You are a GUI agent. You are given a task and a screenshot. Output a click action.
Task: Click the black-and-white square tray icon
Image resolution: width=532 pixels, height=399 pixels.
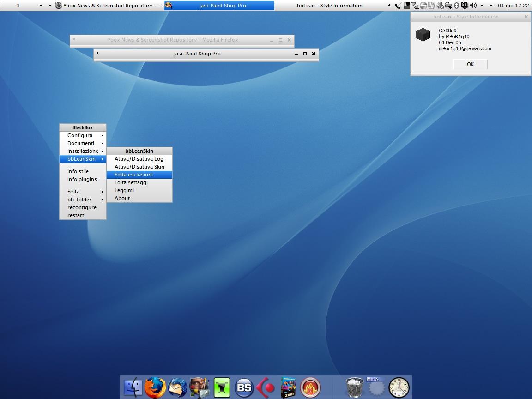[x=407, y=6]
